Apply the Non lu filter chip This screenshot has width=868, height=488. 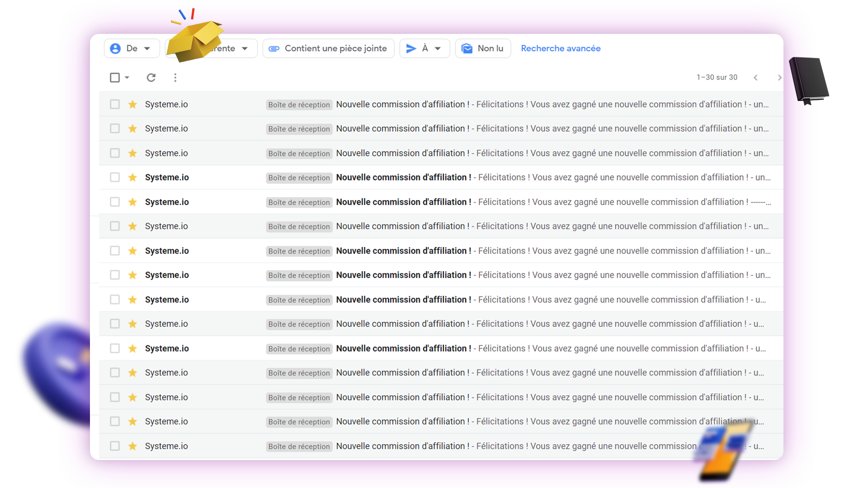pyautogui.click(x=483, y=48)
